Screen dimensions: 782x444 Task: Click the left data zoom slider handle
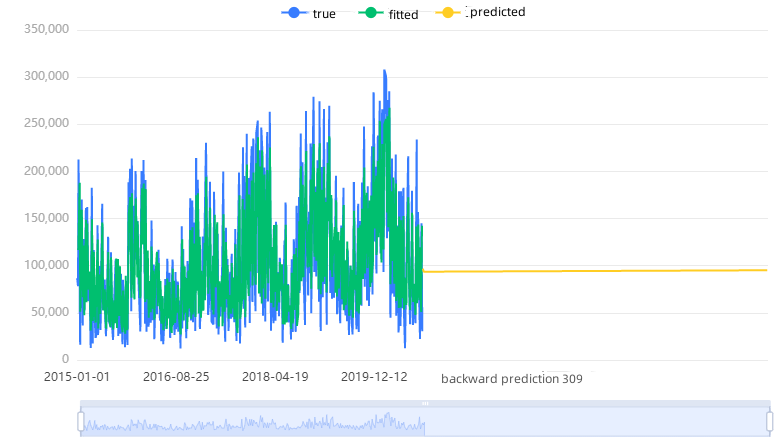[x=81, y=421]
